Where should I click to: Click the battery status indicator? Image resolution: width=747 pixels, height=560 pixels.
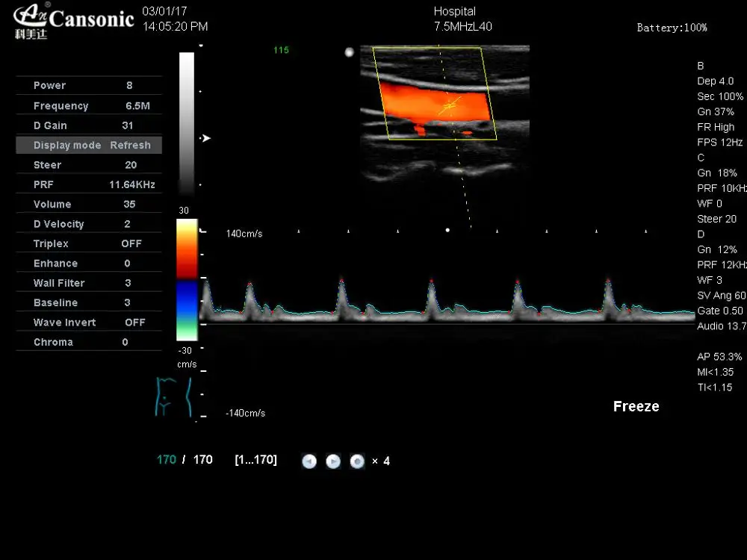point(671,28)
